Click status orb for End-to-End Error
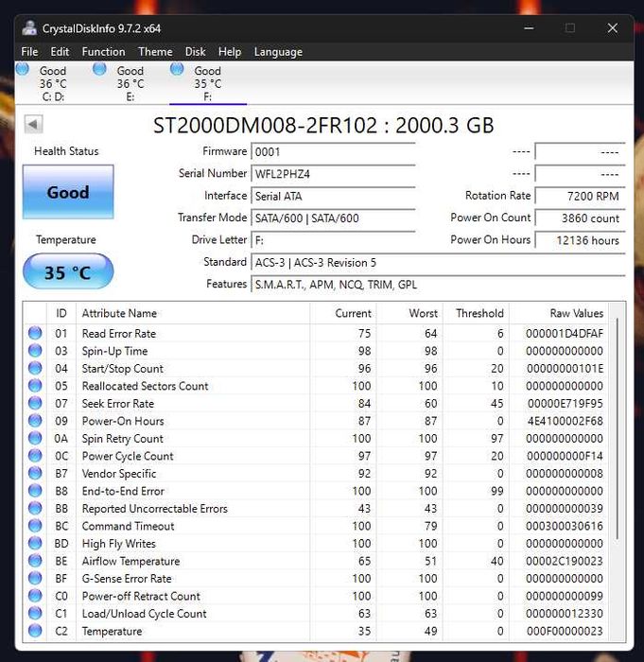644x662 pixels. 35,491
